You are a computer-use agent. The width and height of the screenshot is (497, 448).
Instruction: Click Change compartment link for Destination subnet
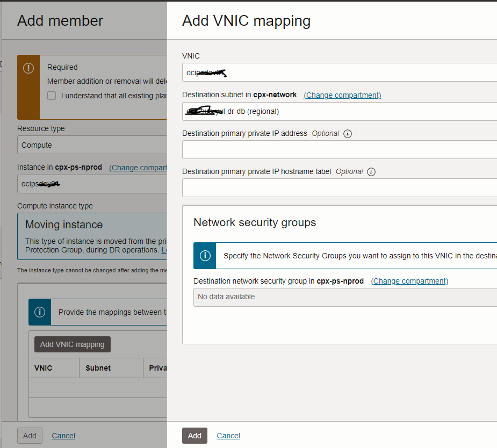coord(342,95)
